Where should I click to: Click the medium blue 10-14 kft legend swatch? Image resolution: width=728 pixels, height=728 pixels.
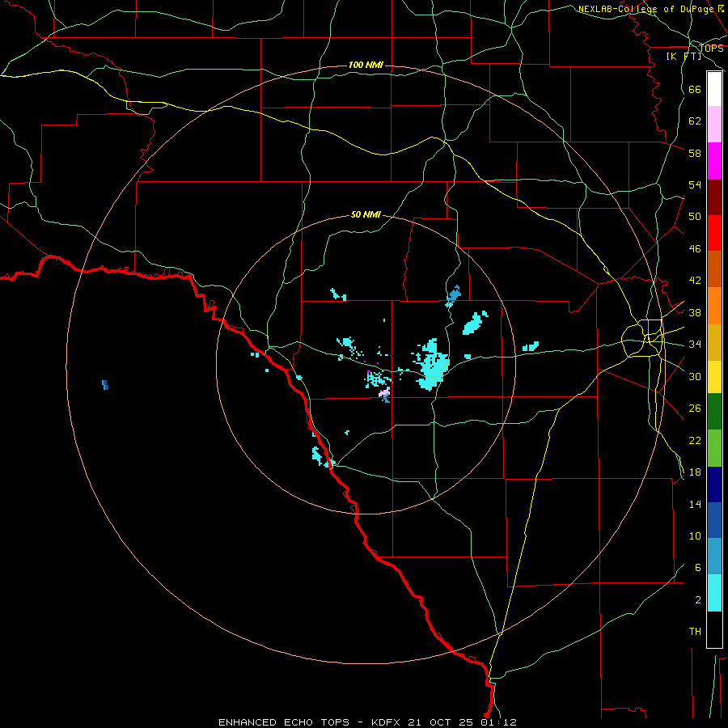click(x=714, y=520)
